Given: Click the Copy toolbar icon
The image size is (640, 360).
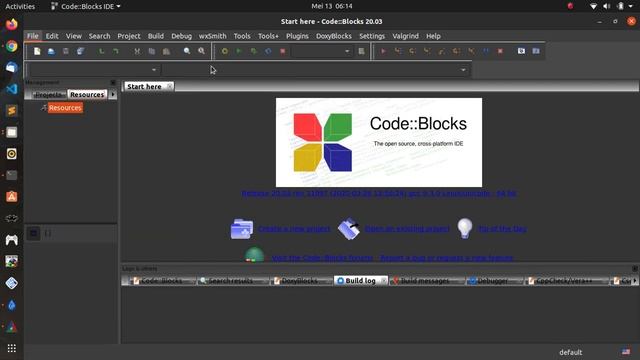Looking at the screenshot, I should (152, 51).
